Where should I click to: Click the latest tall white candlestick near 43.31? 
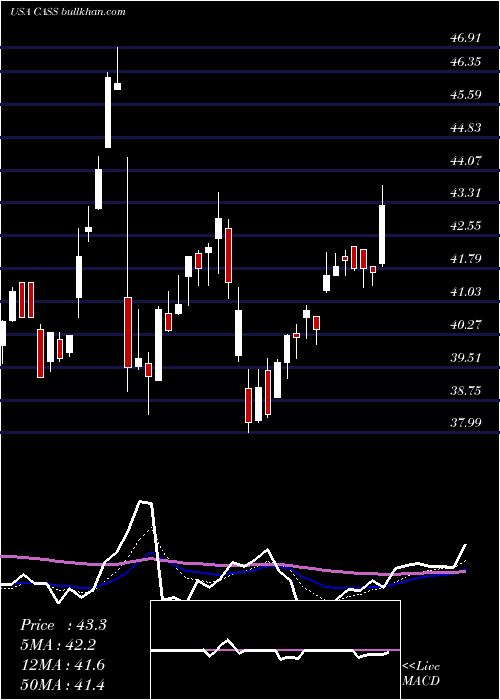(382, 226)
